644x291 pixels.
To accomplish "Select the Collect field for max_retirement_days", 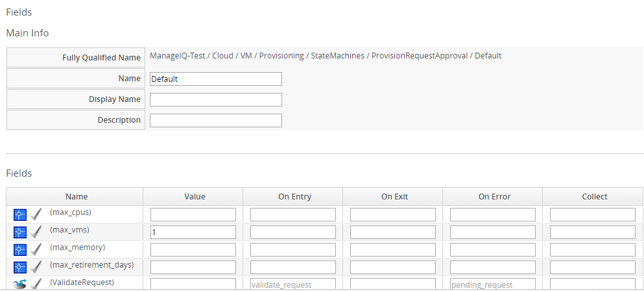I will click(x=593, y=267).
